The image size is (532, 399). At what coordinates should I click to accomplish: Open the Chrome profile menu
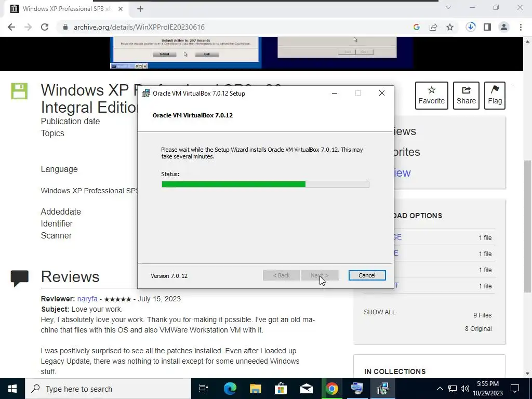pos(504,27)
